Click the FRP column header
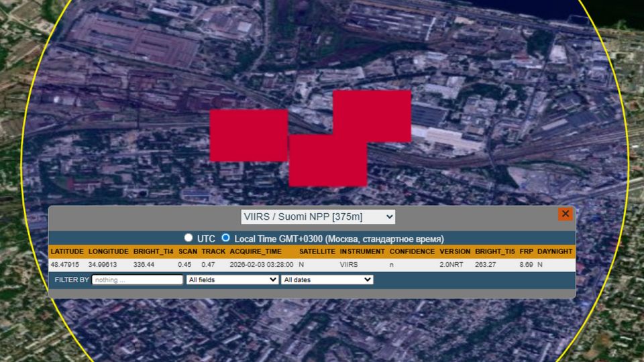This screenshot has height=362, width=644. tap(526, 251)
